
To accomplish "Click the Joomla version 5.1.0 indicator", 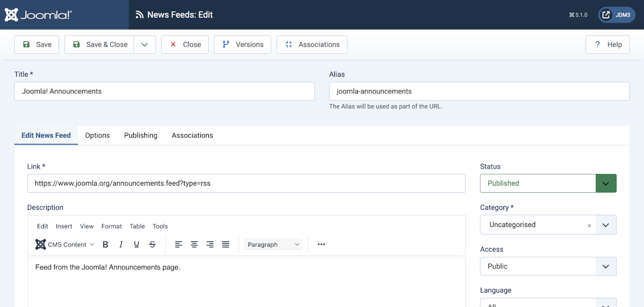I will [578, 15].
